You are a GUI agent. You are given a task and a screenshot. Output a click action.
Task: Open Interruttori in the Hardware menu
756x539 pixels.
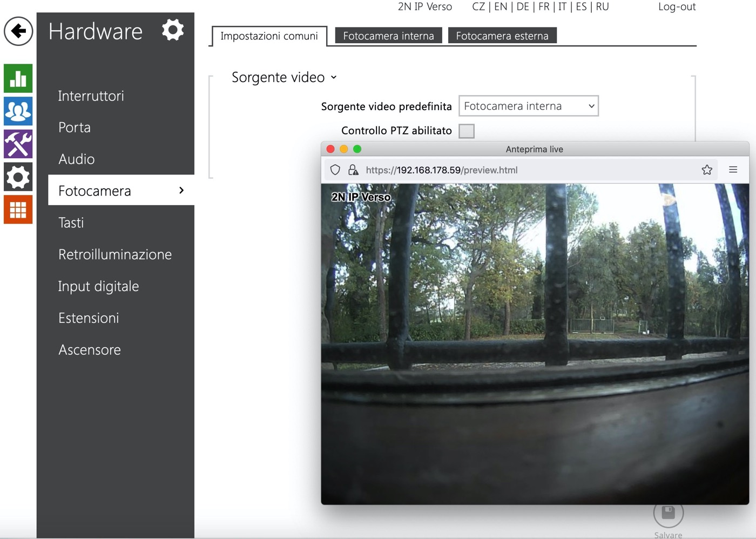click(91, 96)
